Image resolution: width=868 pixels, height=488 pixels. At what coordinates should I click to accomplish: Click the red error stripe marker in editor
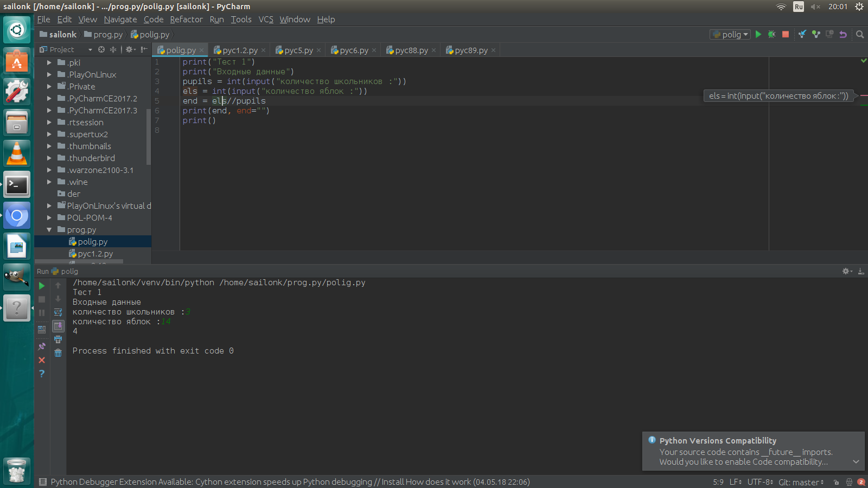[x=864, y=95]
